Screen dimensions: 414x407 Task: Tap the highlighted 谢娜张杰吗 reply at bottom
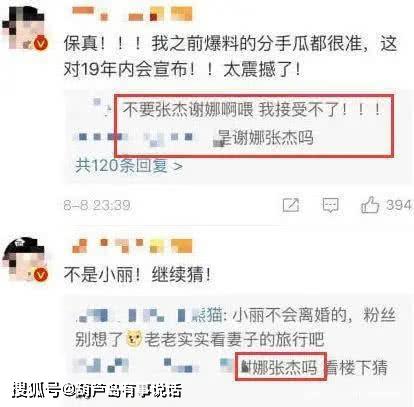click(279, 367)
